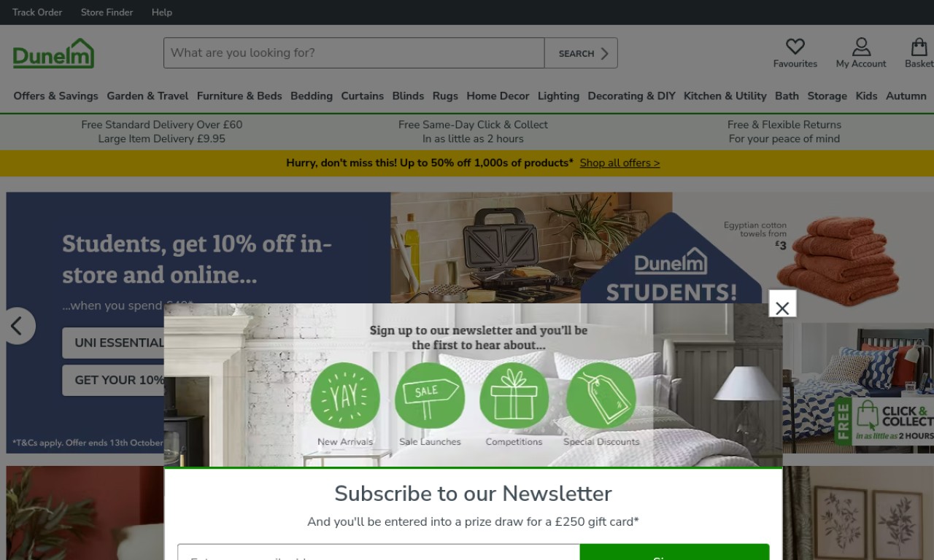Click the New Arrivals YAY badge
Image resolution: width=934 pixels, height=560 pixels.
pos(345,396)
